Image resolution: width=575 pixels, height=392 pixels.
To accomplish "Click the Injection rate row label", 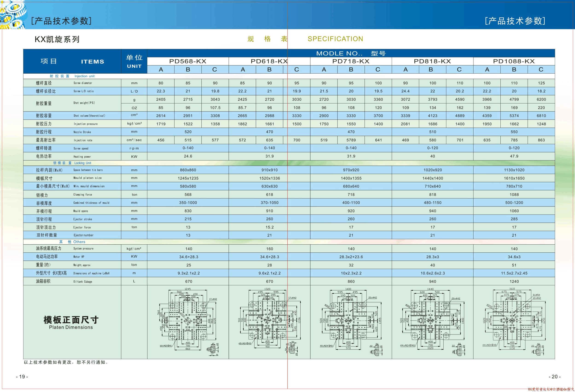I will click(x=83, y=140).
